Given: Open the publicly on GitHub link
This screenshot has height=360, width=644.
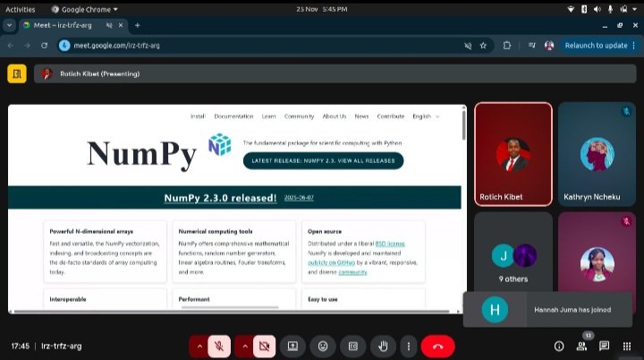Looking at the screenshot, I should (332, 262).
